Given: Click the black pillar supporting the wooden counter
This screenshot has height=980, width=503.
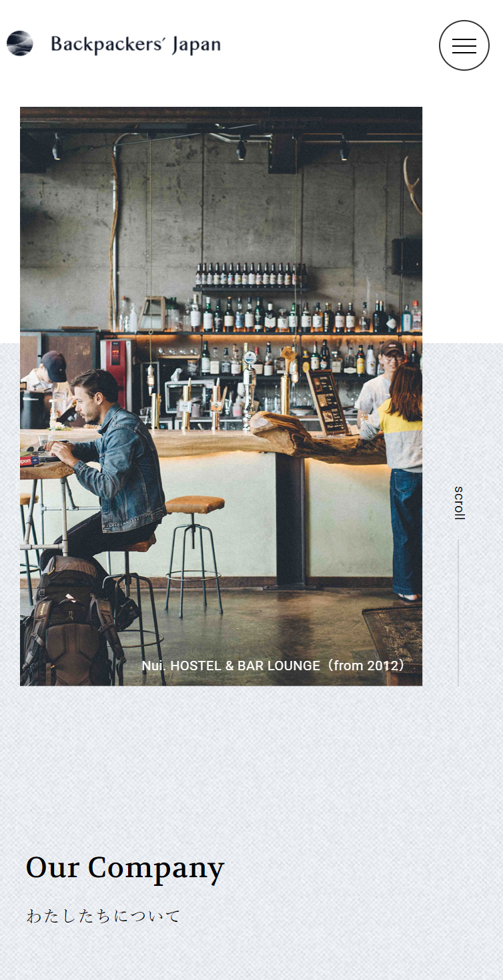Looking at the screenshot, I should click(x=291, y=521).
